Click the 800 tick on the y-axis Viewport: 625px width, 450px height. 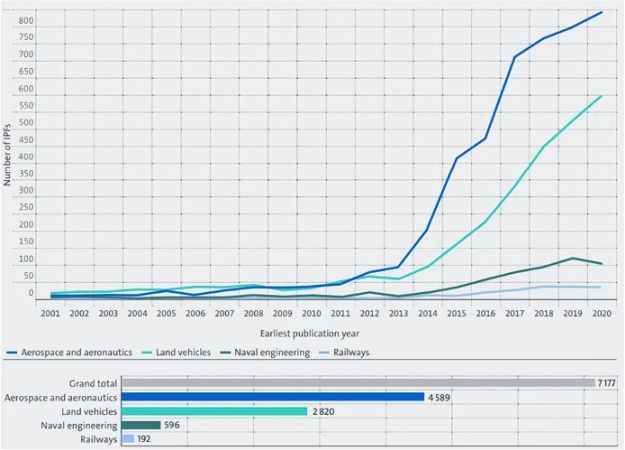coord(26,22)
